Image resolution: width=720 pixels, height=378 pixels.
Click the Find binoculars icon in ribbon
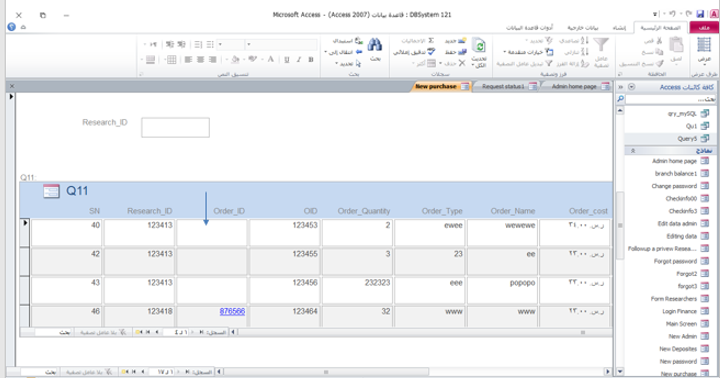point(375,45)
